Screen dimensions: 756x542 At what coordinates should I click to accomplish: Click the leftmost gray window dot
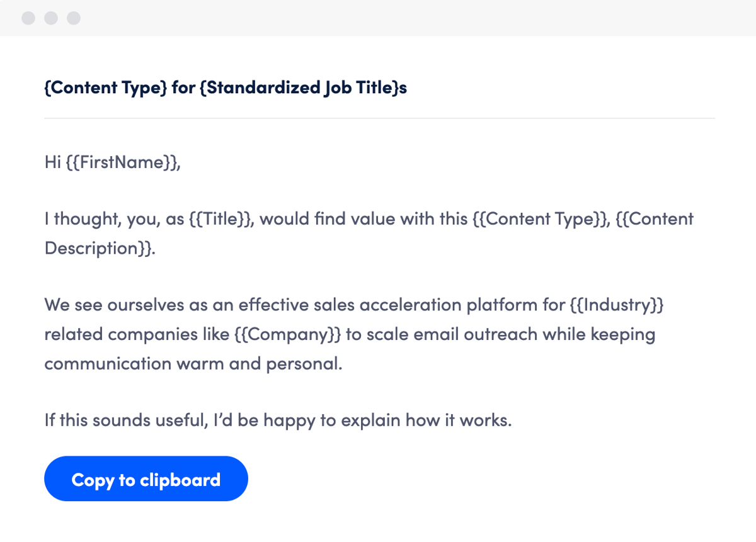pyautogui.click(x=28, y=18)
